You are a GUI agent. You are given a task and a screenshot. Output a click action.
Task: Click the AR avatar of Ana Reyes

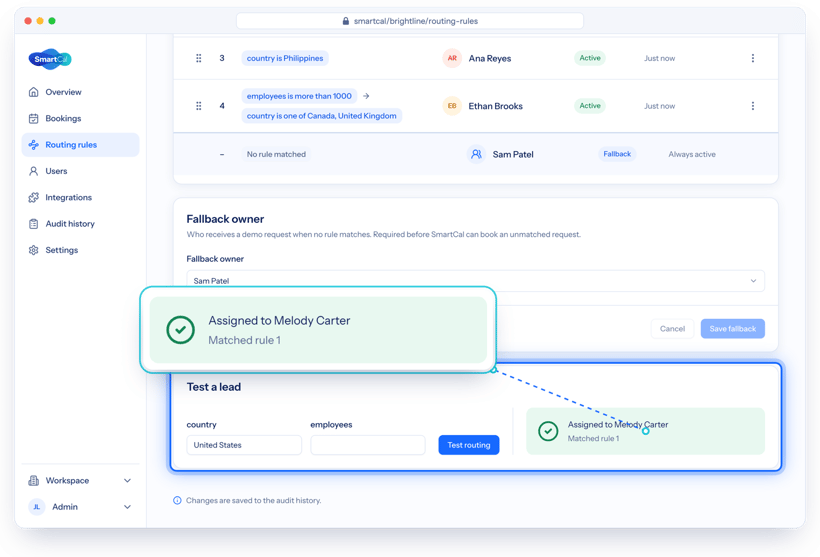(452, 58)
